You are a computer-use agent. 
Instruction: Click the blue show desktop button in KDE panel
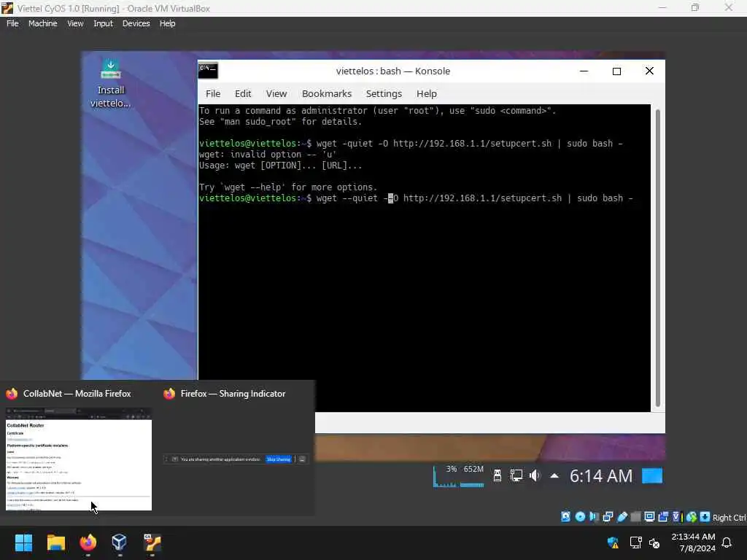(x=652, y=475)
